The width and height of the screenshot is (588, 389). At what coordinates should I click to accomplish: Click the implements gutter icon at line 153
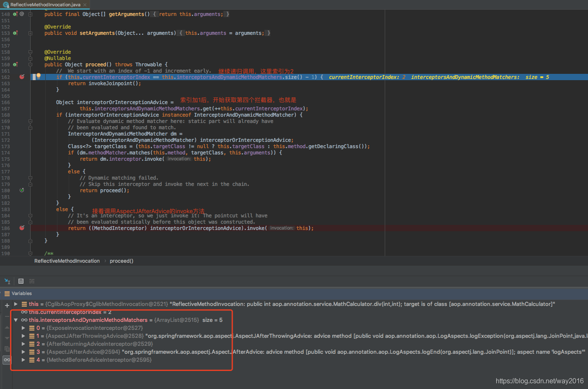(15, 33)
